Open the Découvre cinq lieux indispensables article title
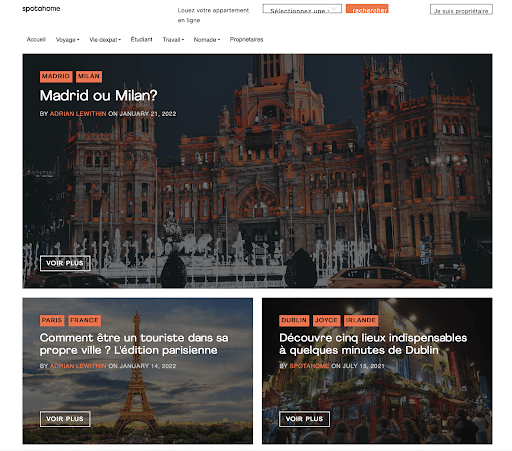Image resolution: width=512 pixels, height=451 pixels. 373,344
